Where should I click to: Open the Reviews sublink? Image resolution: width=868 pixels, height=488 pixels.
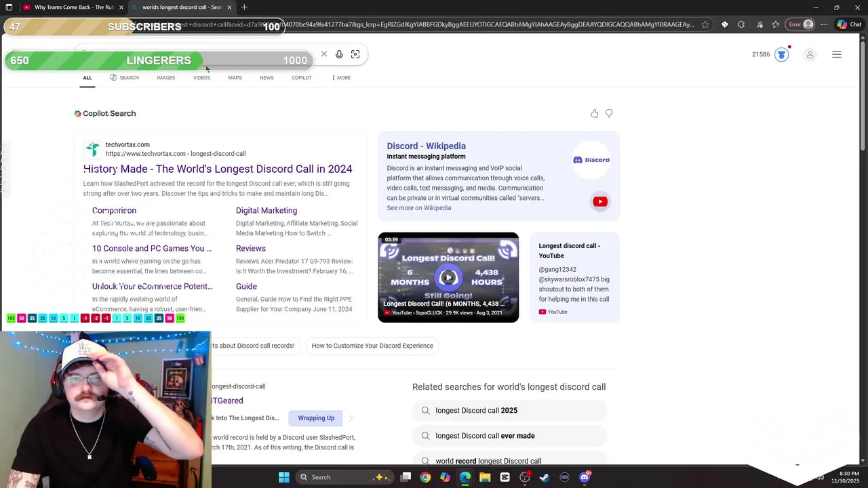pos(250,249)
